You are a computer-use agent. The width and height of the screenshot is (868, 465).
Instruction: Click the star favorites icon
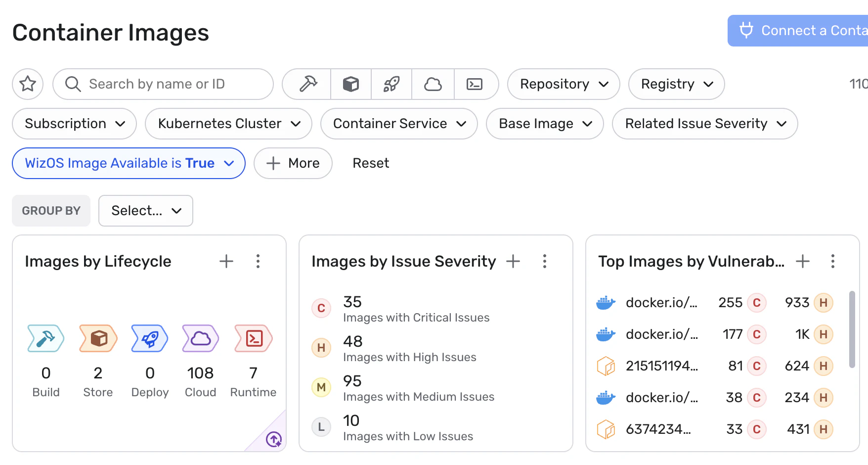click(x=28, y=84)
